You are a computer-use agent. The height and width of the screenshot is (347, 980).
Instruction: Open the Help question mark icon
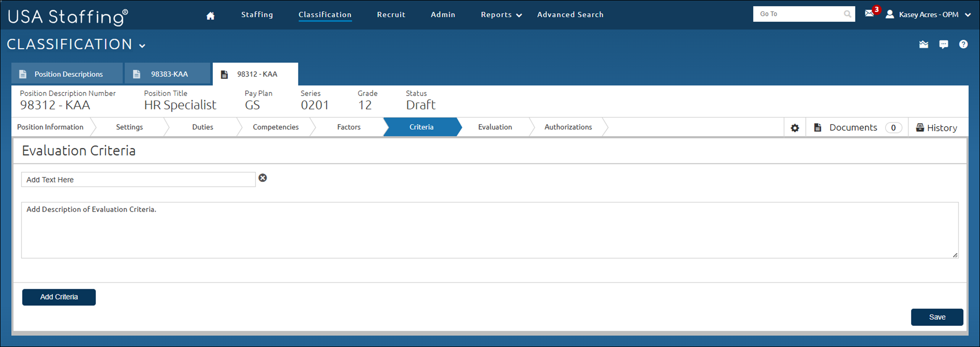click(x=963, y=44)
